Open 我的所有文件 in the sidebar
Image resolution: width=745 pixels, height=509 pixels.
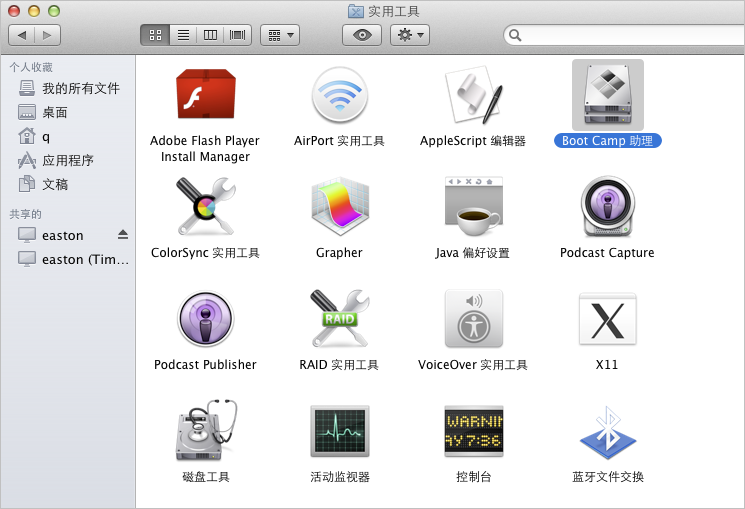[x=68, y=88]
